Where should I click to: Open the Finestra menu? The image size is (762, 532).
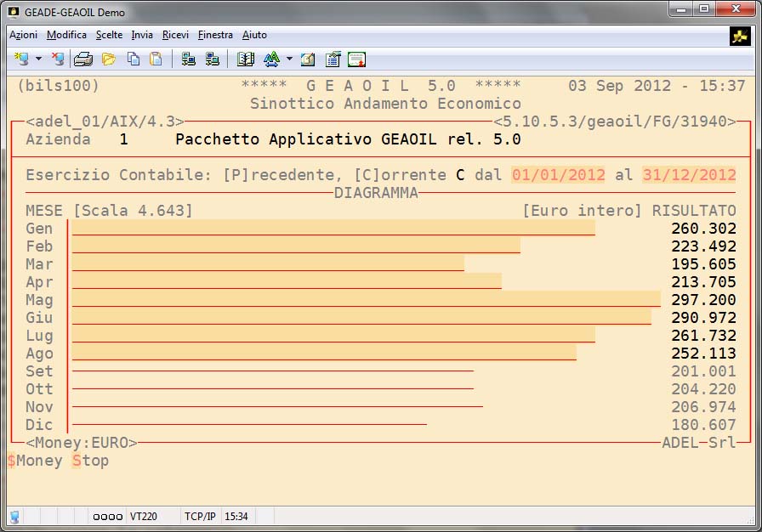click(215, 35)
